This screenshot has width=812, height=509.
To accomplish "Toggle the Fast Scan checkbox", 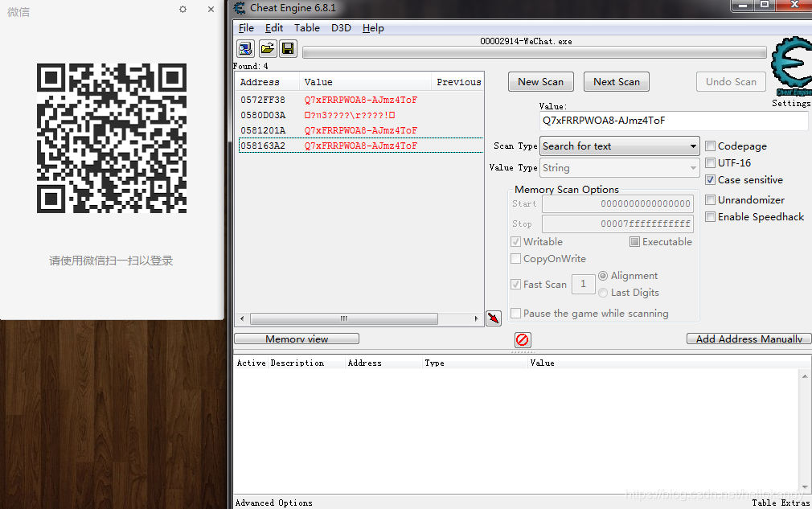I will (x=516, y=285).
